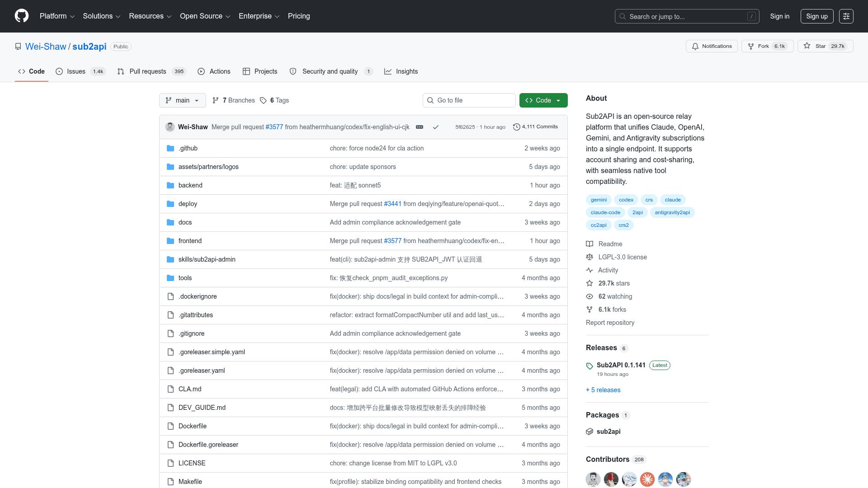
Task: Open the Contributors 208 heading
Action: click(616, 459)
